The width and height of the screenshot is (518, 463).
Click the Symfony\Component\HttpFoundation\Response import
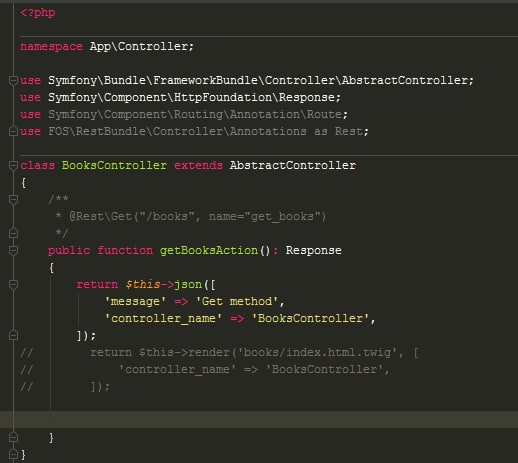192,97
